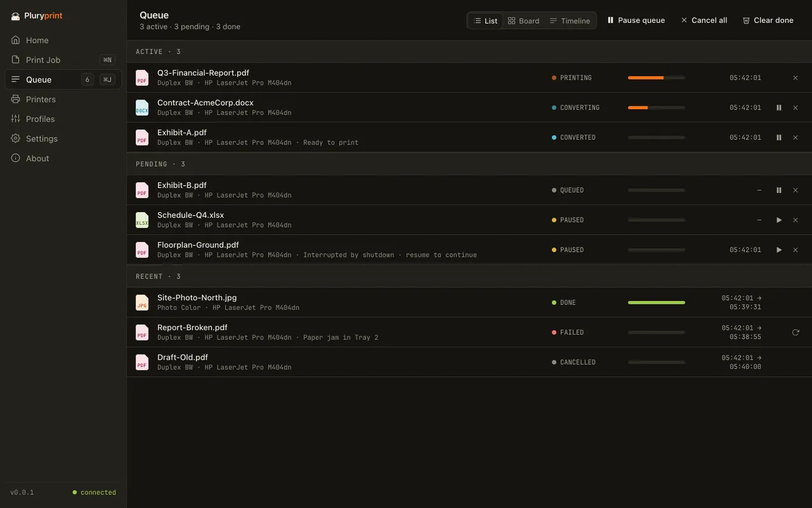Switch to List view

[485, 21]
